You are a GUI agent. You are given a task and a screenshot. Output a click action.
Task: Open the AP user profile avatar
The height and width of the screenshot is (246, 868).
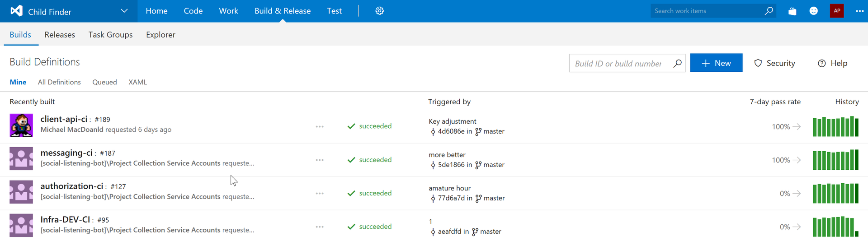pos(836,11)
